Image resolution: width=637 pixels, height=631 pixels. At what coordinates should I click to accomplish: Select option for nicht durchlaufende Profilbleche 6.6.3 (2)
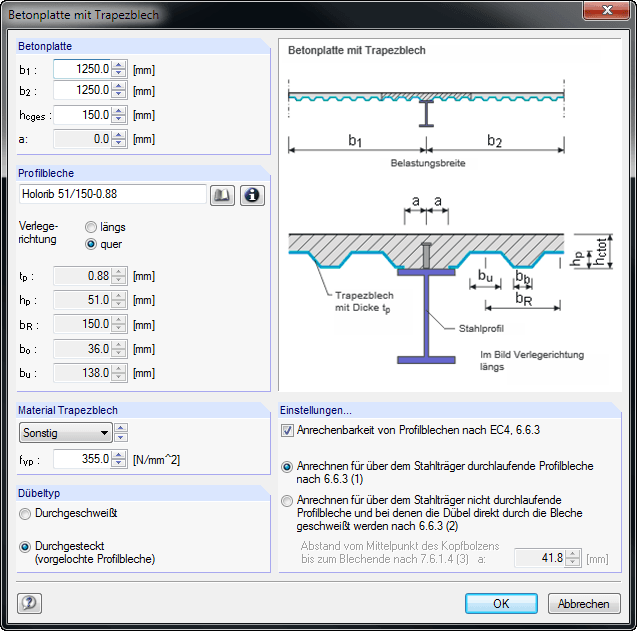[287, 501]
